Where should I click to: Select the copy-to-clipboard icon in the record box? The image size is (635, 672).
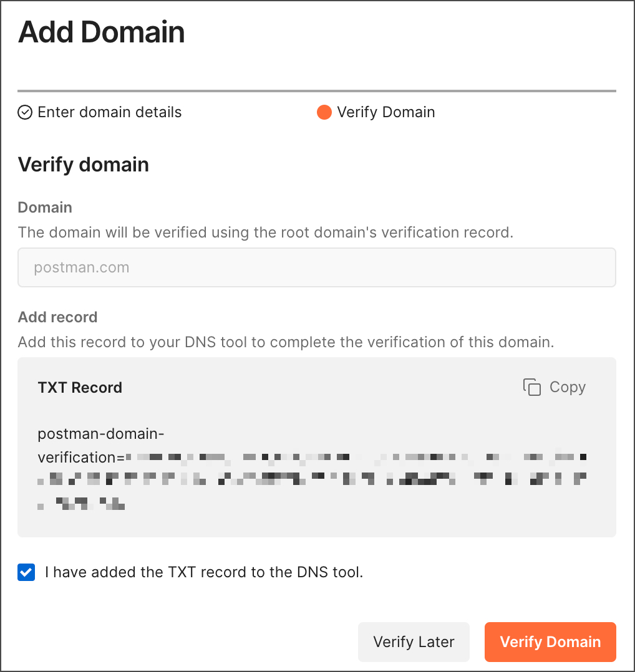(x=531, y=386)
